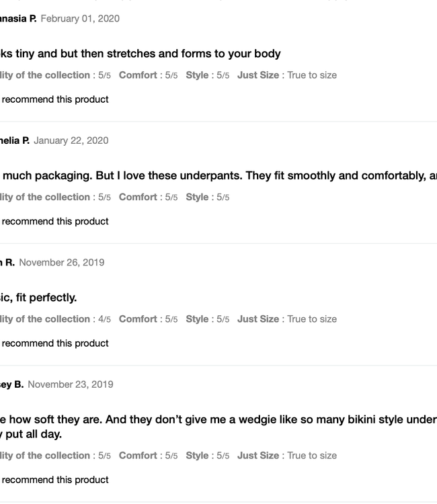Click 'recommend this product' under the February review

(55, 99)
